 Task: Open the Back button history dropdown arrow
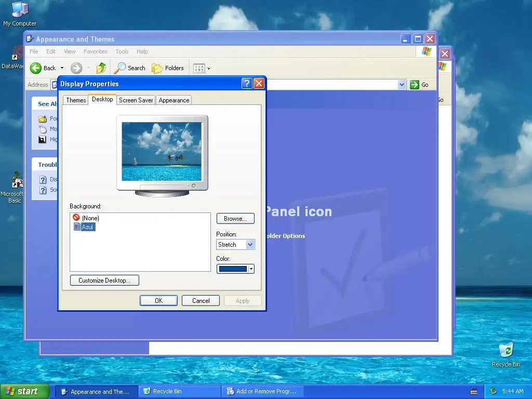click(62, 68)
